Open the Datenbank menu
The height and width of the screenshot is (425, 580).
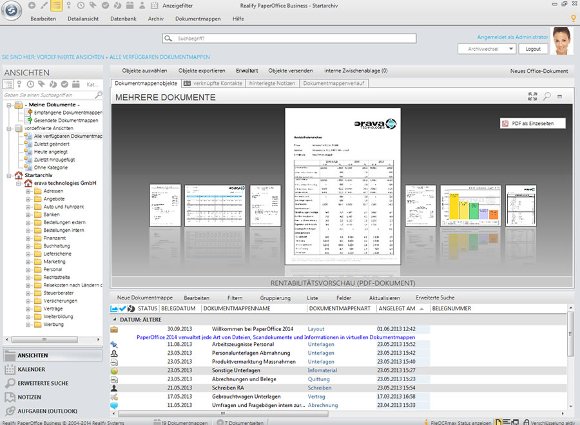coord(123,19)
